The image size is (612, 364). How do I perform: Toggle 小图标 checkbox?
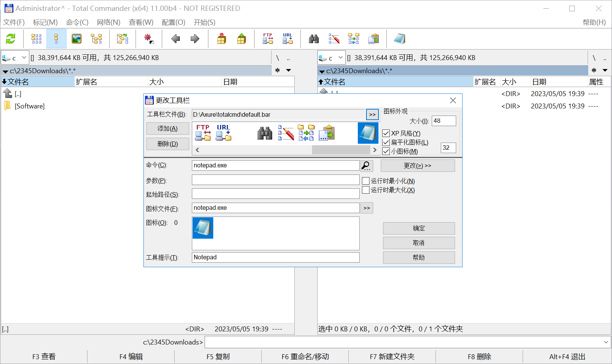point(386,151)
